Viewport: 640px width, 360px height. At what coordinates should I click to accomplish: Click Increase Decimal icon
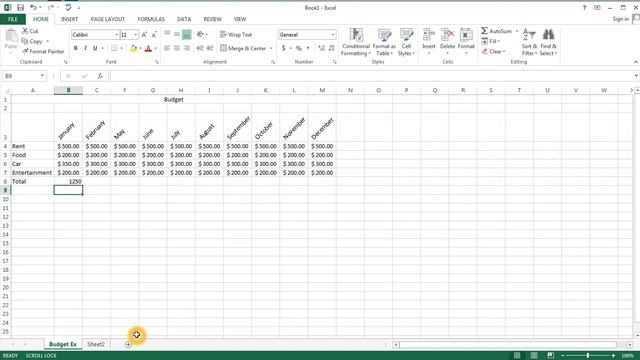(x=322, y=48)
